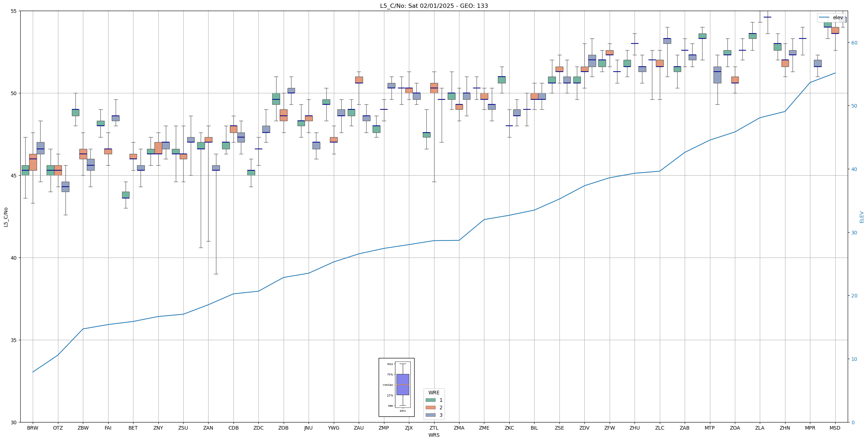Click the ZTL station tick label

(x=434, y=428)
